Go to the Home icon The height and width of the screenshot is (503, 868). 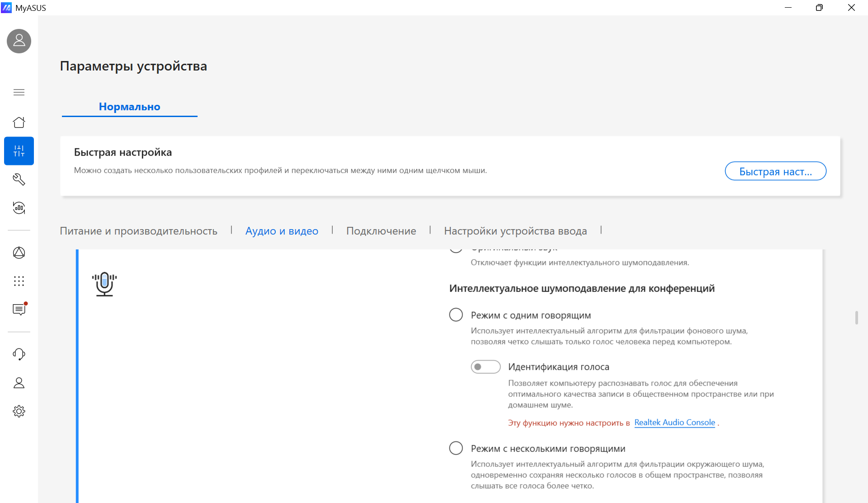pyautogui.click(x=19, y=122)
